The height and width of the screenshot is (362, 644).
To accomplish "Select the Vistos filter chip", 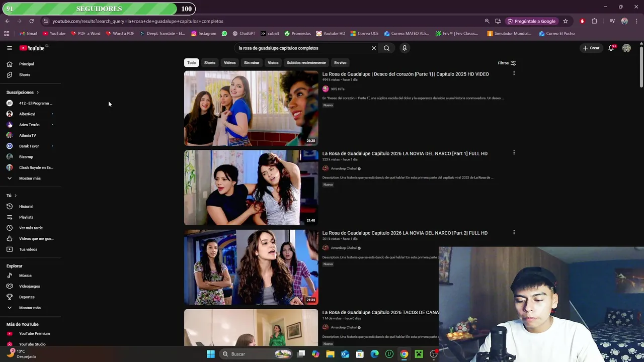I will coord(273,63).
